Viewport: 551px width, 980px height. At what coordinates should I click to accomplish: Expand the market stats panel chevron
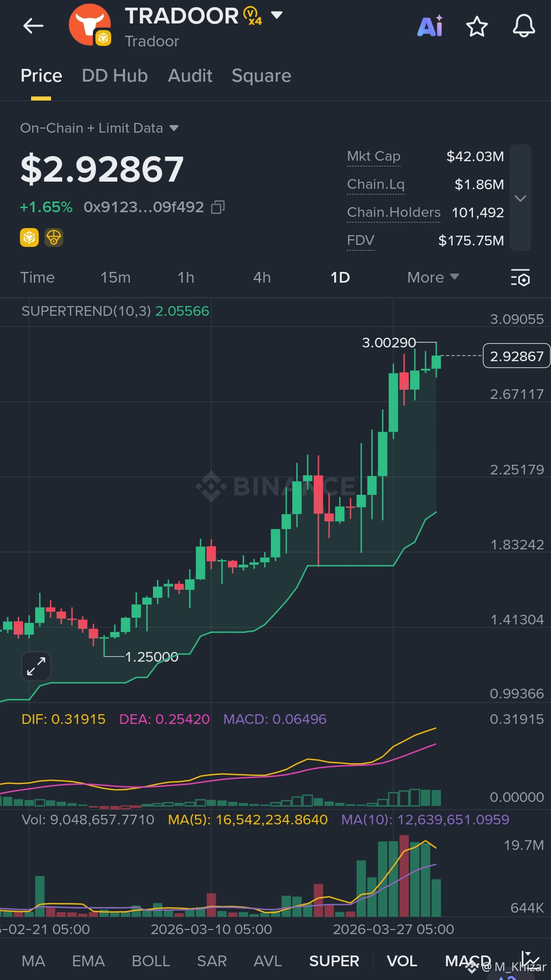click(520, 198)
